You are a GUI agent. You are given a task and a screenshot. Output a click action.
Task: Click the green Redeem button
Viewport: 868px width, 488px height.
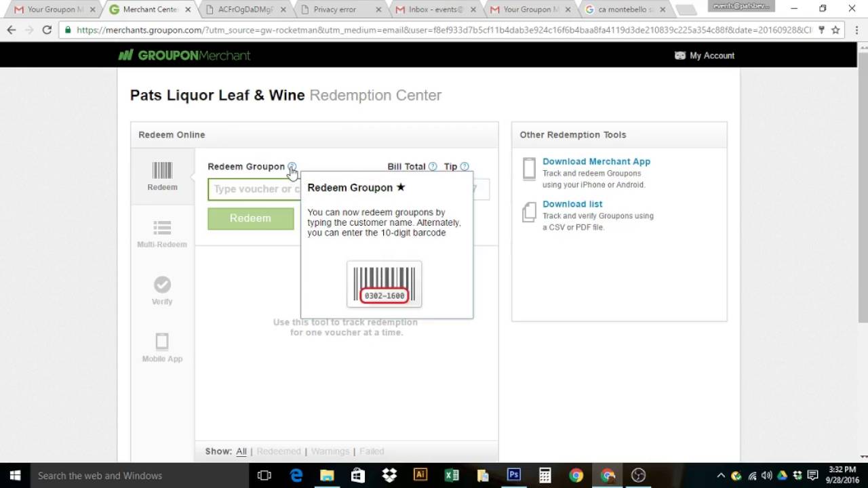pyautogui.click(x=251, y=218)
